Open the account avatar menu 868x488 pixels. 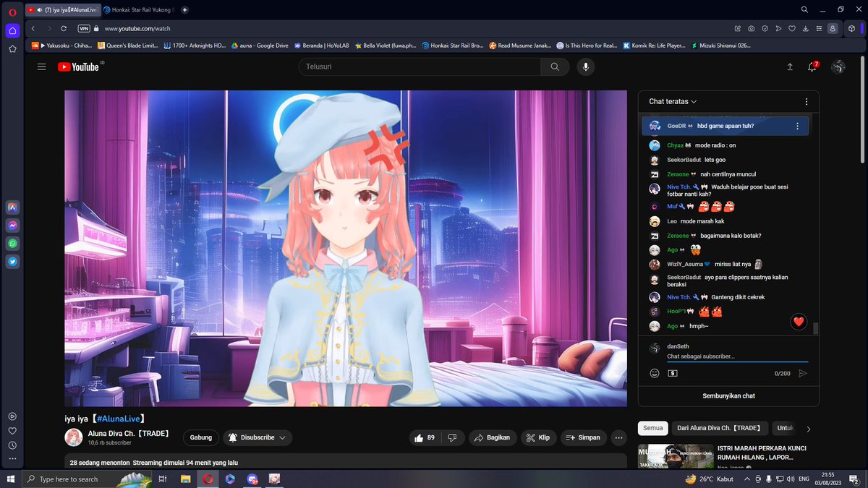coord(838,67)
